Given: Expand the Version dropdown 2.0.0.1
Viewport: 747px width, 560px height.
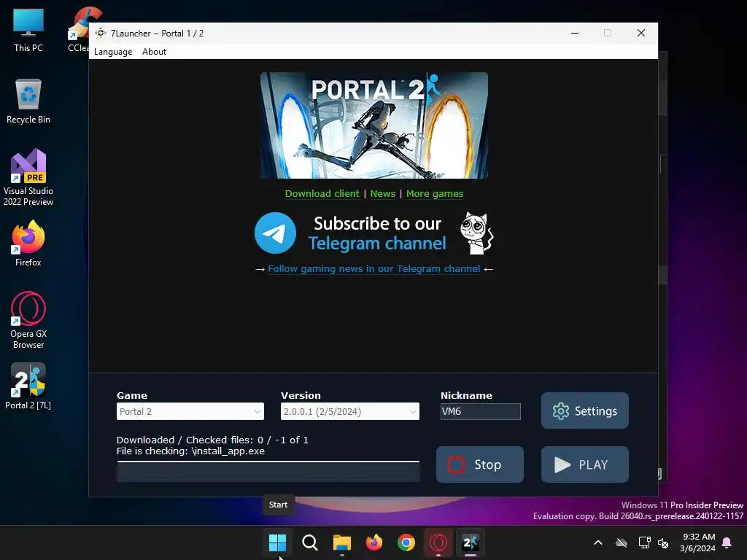Looking at the screenshot, I should pos(349,411).
